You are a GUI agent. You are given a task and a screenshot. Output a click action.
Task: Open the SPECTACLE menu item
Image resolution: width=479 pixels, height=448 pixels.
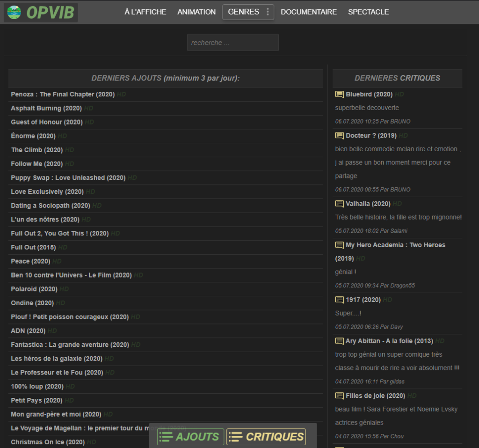[369, 12]
